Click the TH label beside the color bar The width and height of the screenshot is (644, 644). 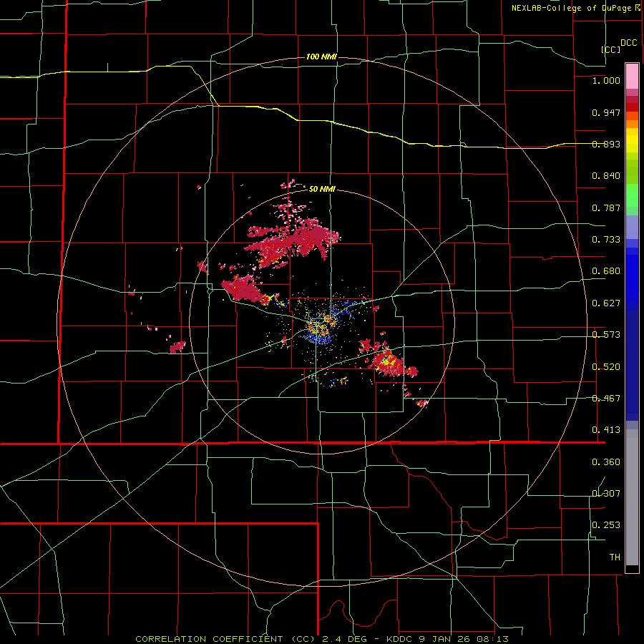[x=615, y=557]
